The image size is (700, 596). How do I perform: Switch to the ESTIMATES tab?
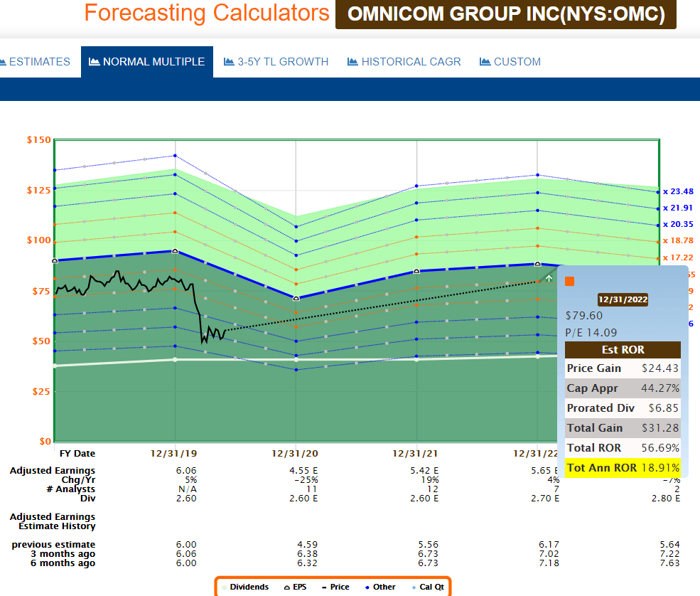[36, 62]
